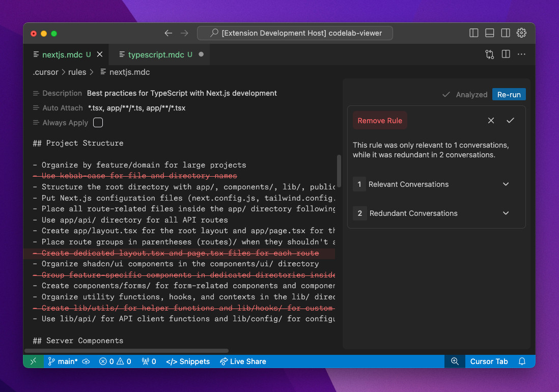Viewport: 559px width, 392px height.
Task: Click the 'Create dedicated layout.tsx' struck line
Action: click(x=176, y=253)
